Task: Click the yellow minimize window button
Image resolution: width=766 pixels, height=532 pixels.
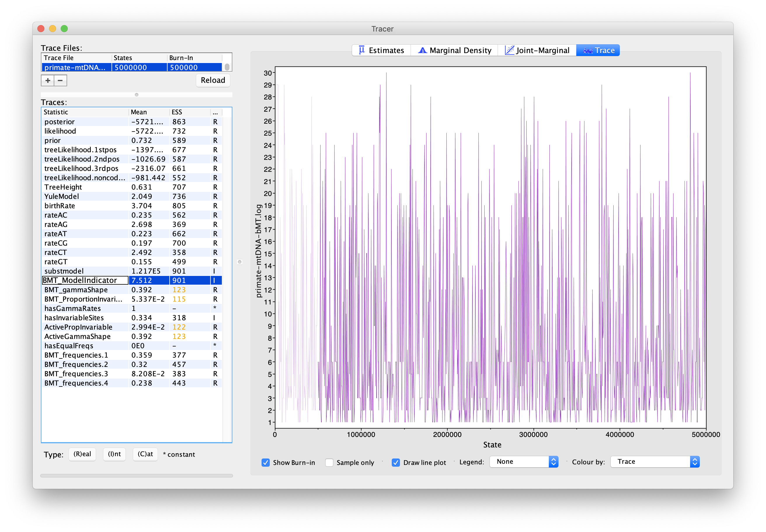Action: (52, 29)
